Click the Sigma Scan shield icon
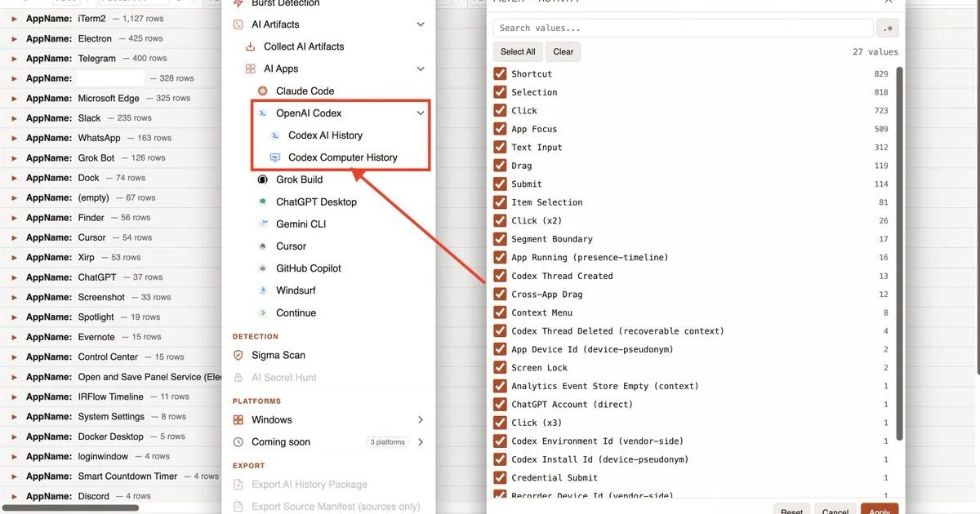Image resolution: width=980 pixels, height=514 pixels. [238, 356]
